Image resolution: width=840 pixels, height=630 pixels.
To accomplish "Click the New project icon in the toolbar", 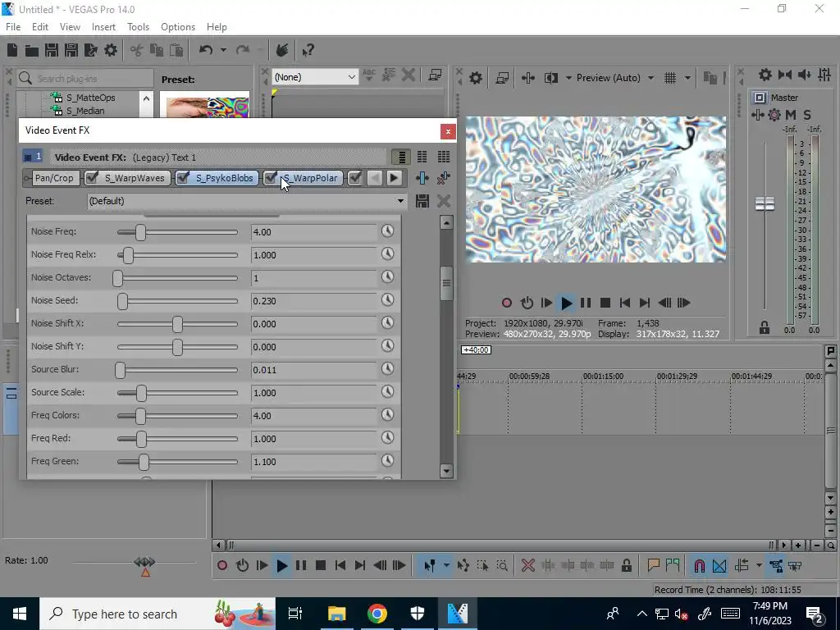I will tap(12, 50).
